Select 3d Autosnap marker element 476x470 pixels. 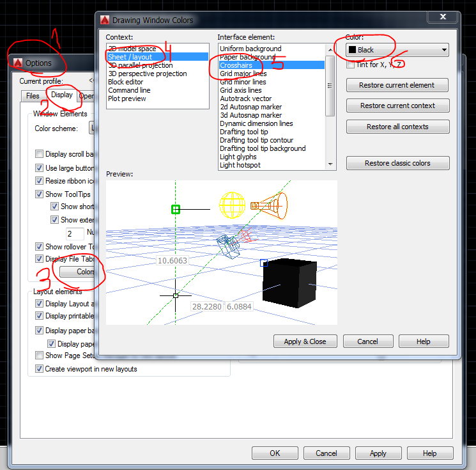pos(272,115)
